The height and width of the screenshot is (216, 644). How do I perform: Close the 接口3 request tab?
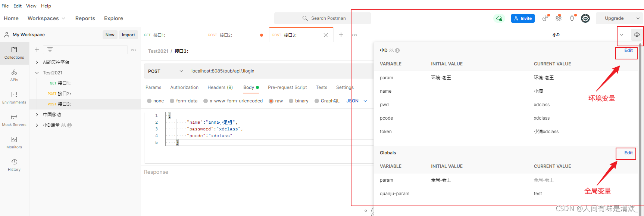[326, 35]
